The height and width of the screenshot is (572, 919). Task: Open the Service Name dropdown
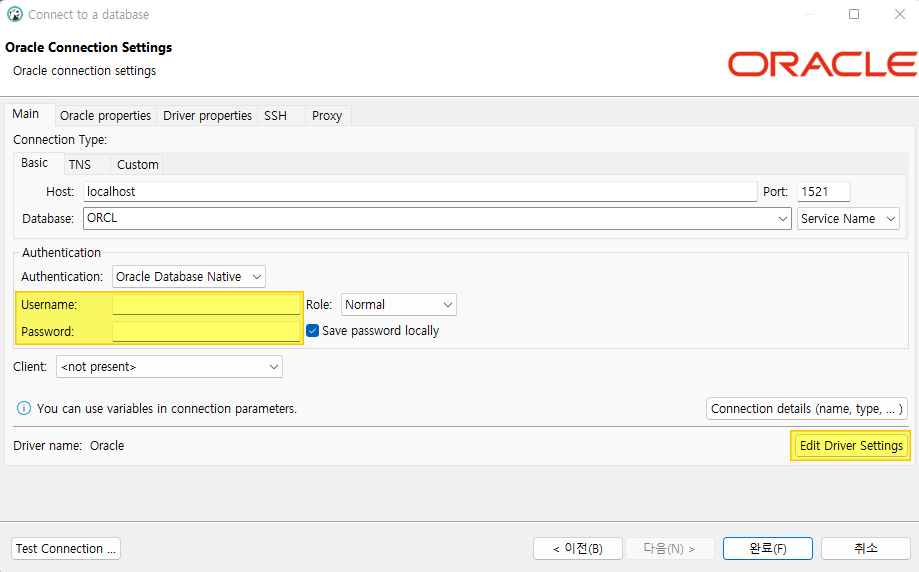pos(848,218)
